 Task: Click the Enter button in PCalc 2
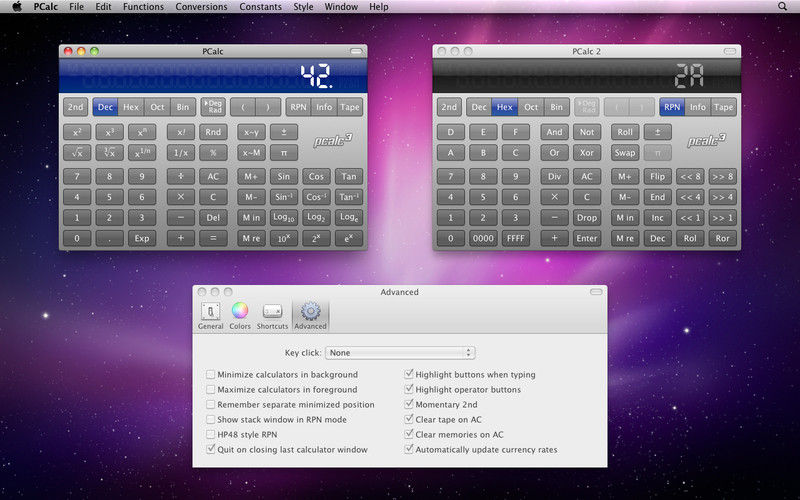[x=587, y=238]
